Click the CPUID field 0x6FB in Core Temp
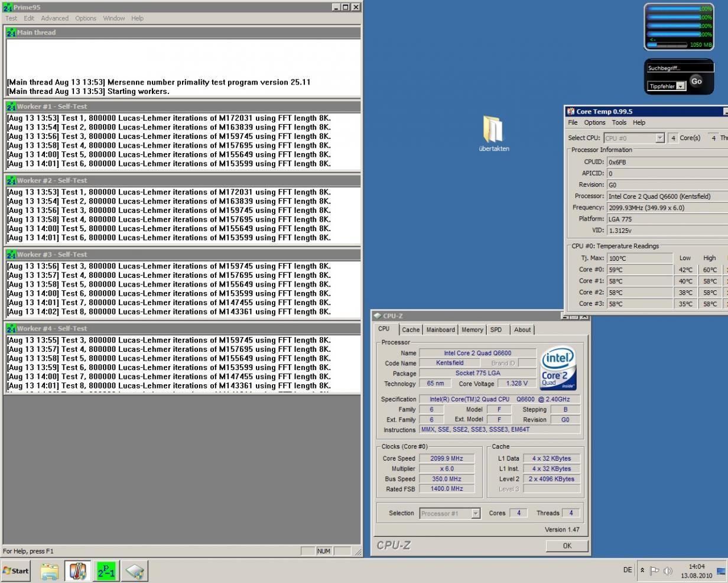728x583 pixels. pyautogui.click(x=667, y=162)
